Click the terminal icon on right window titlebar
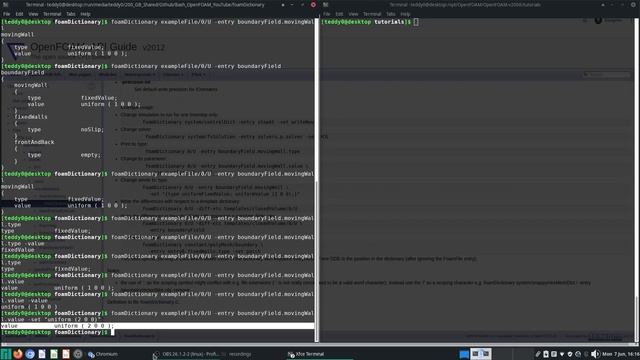The height and width of the screenshot is (360, 640). coord(325,5)
